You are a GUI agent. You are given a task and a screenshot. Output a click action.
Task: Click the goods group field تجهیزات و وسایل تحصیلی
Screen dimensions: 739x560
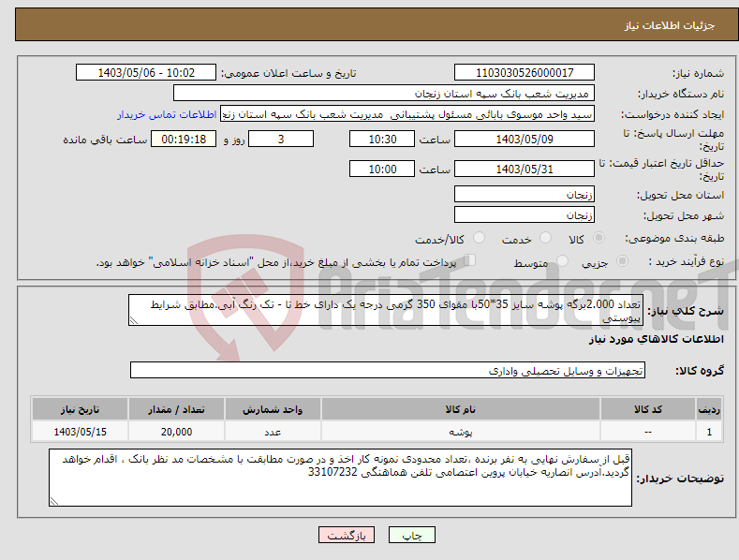tap(388, 370)
